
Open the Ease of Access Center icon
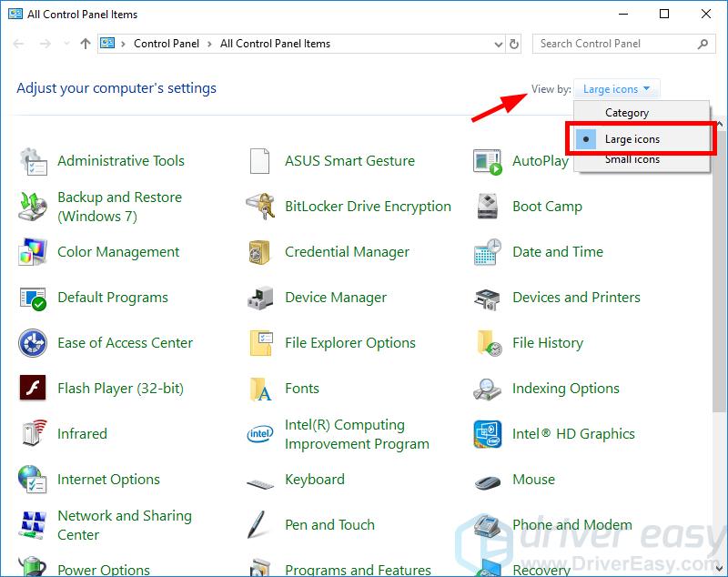pos(33,343)
